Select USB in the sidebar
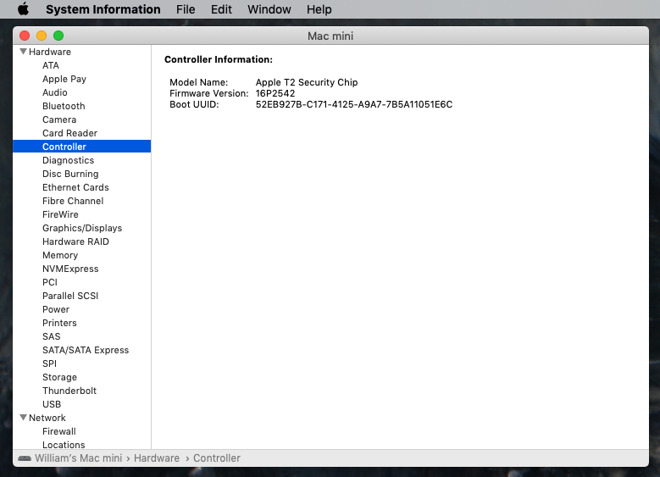The height and width of the screenshot is (477, 660). coord(52,404)
